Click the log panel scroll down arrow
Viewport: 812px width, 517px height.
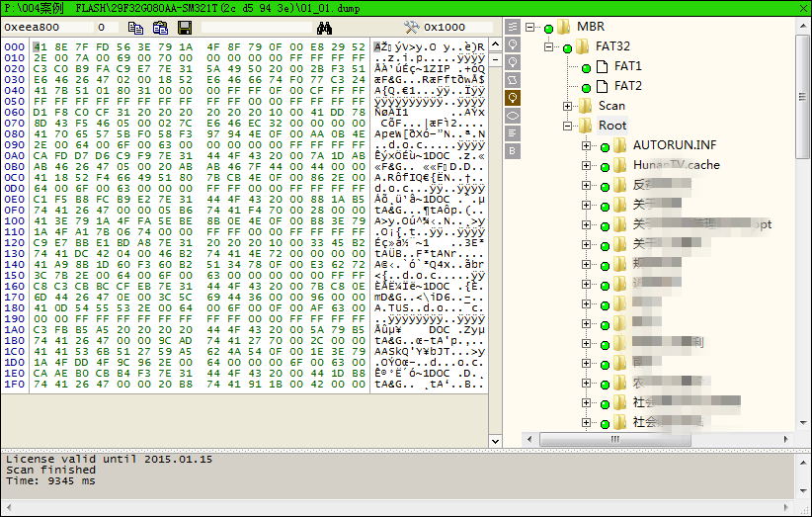(x=803, y=490)
